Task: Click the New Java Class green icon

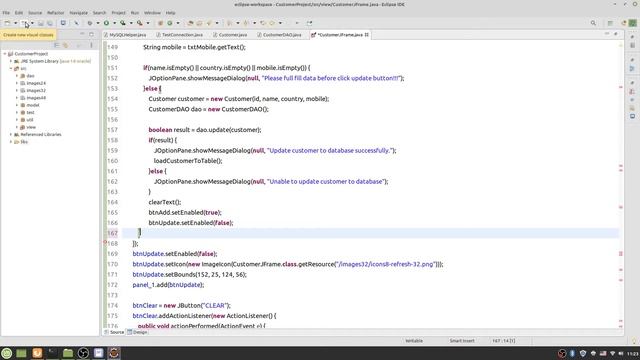Action: tap(170, 23)
